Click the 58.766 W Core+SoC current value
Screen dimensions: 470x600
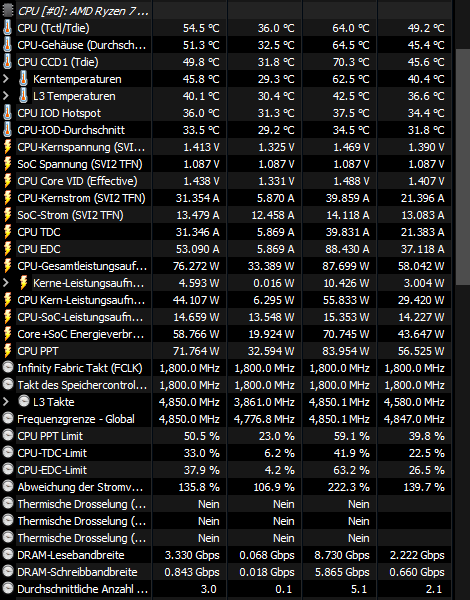coord(196,334)
